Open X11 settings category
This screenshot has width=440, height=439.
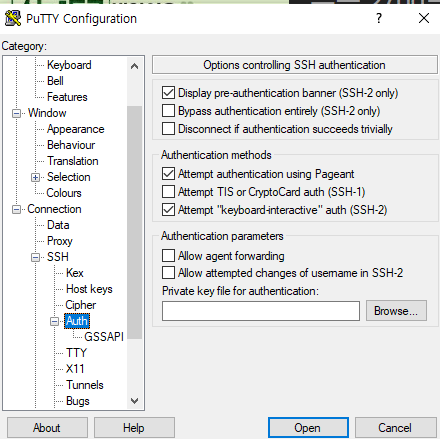coord(75,369)
